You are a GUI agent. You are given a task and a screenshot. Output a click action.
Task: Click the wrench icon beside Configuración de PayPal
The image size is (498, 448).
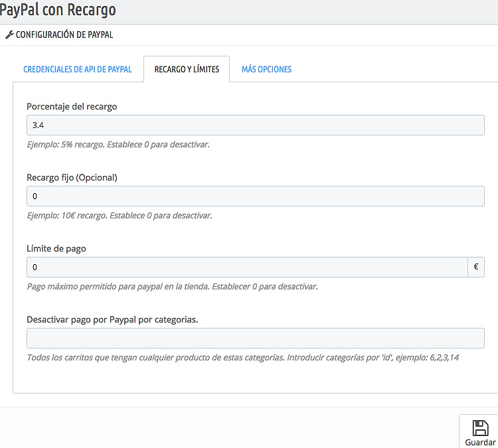click(9, 35)
